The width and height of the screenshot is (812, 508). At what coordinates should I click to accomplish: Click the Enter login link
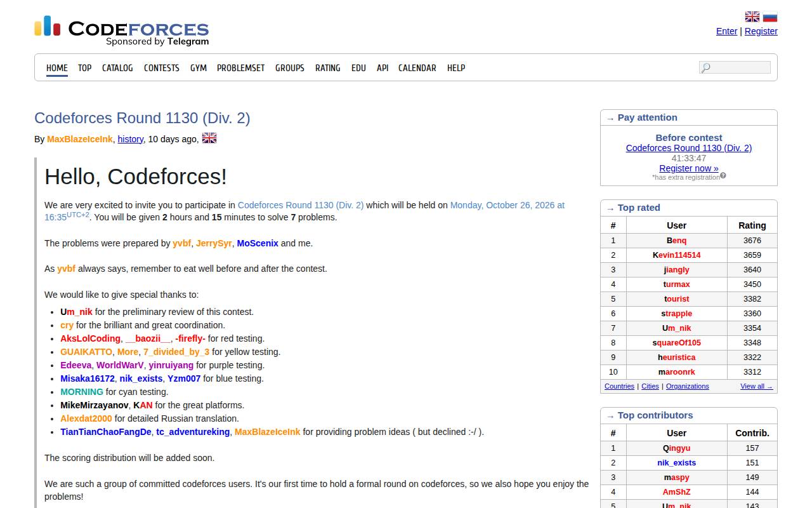pyautogui.click(x=727, y=31)
